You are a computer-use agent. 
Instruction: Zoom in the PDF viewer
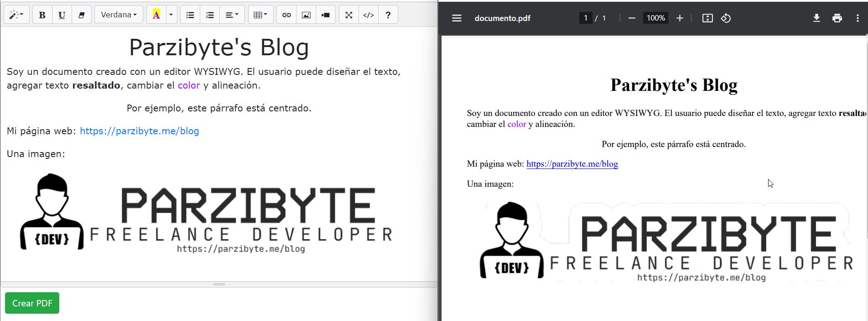pos(680,18)
